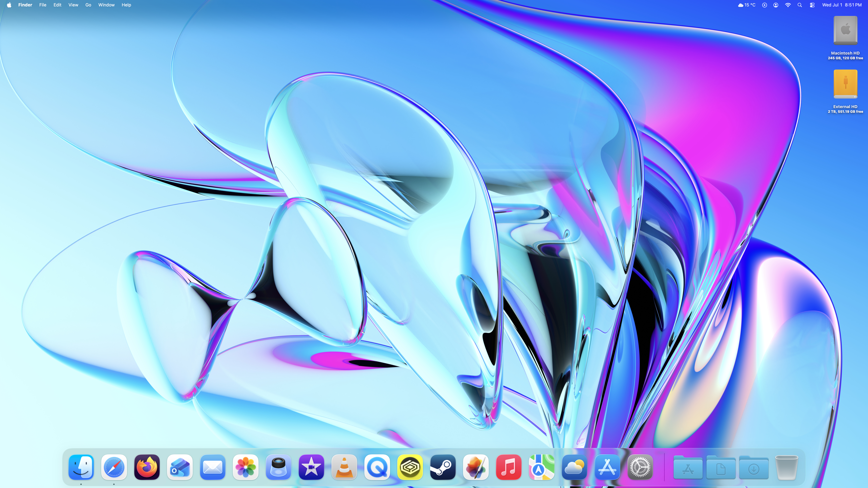This screenshot has height=488, width=868.
Task: Launch Microsoft Outlook from the Dock
Action: tap(180, 467)
